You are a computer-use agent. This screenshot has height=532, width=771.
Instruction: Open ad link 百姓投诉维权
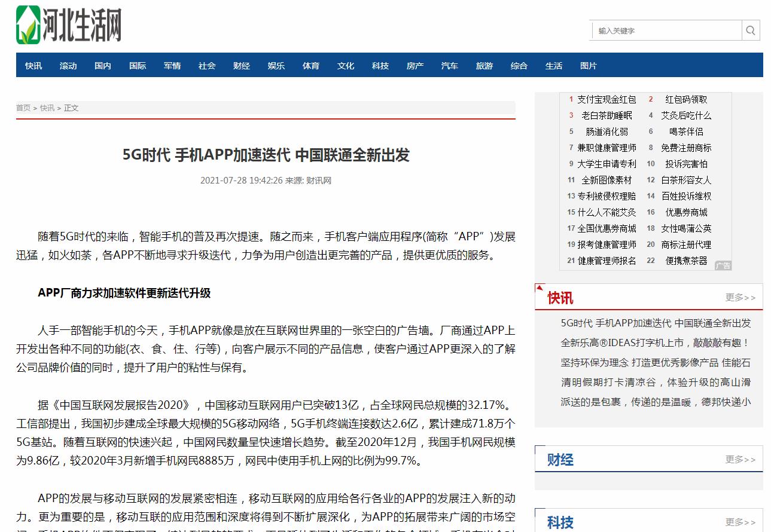pyautogui.click(x=686, y=196)
